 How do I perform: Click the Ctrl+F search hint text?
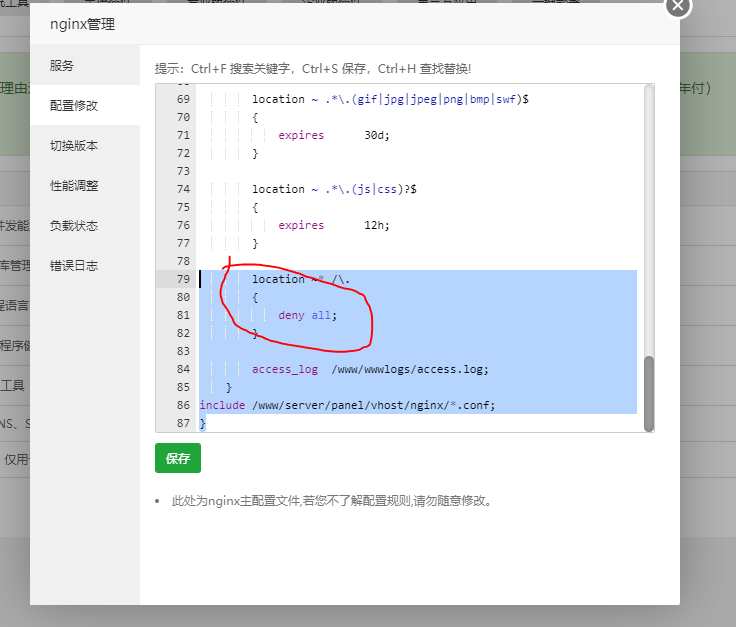(x=313, y=69)
